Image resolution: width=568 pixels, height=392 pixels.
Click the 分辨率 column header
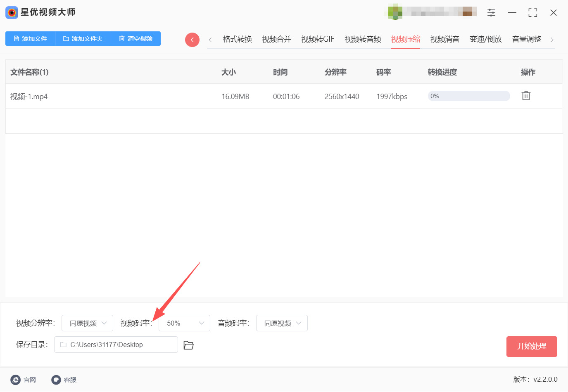point(335,72)
